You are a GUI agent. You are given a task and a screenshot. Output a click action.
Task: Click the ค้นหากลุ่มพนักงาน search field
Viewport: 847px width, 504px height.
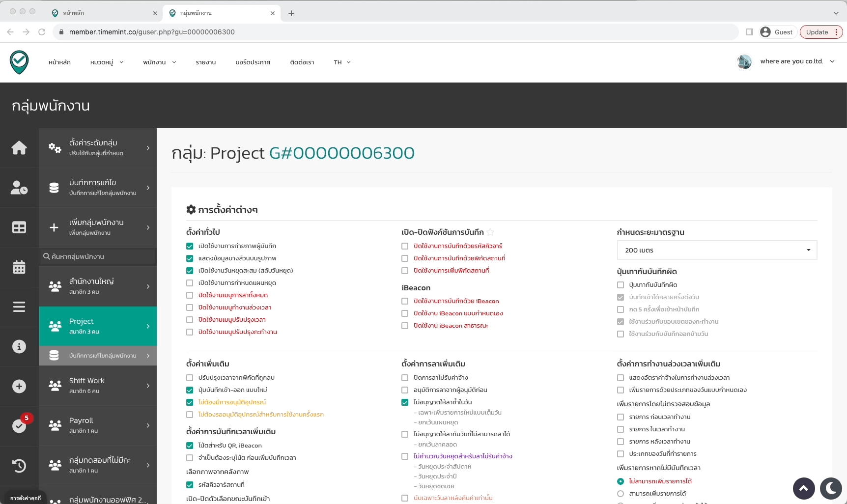click(98, 256)
